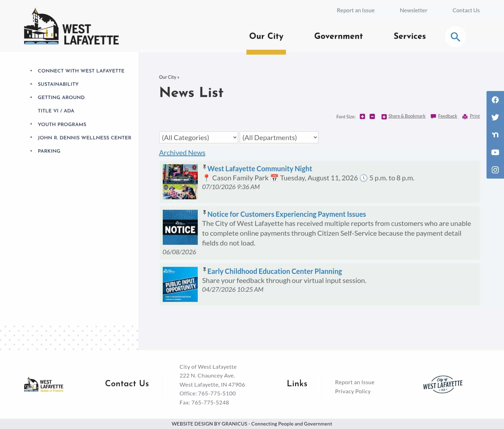
Task: Expand the Youth Programs sidebar item
Action: point(31,124)
